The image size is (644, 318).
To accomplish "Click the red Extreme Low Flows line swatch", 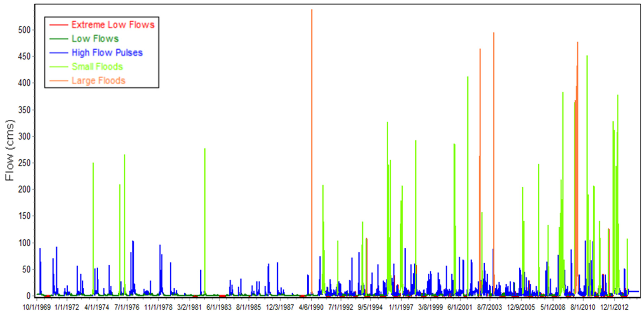I will pos(59,25).
